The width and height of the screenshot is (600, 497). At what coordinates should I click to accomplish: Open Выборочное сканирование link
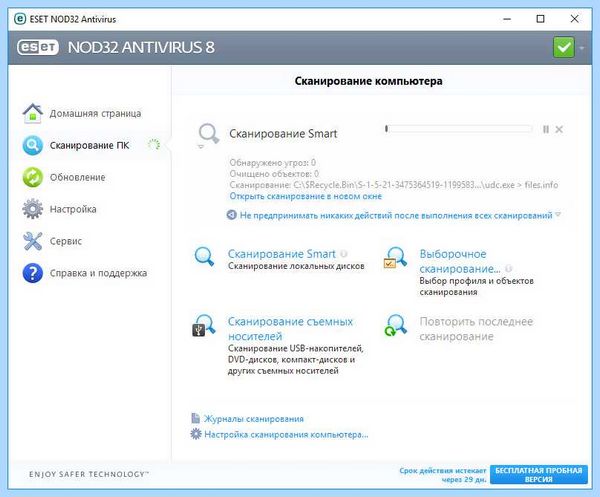(460, 261)
